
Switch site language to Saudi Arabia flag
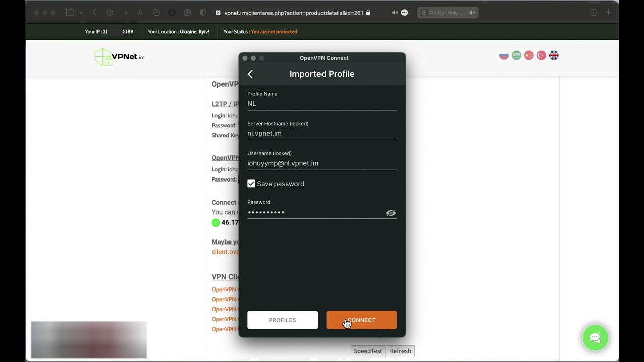(x=516, y=55)
